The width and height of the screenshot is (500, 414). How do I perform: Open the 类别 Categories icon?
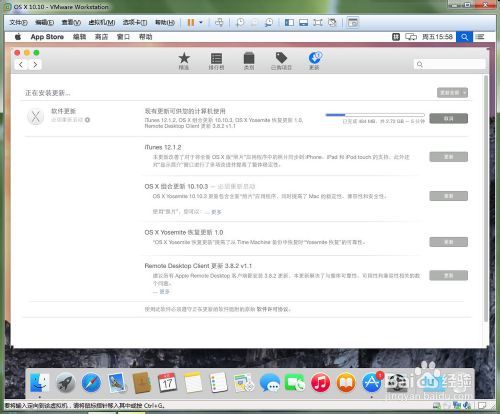click(x=249, y=61)
